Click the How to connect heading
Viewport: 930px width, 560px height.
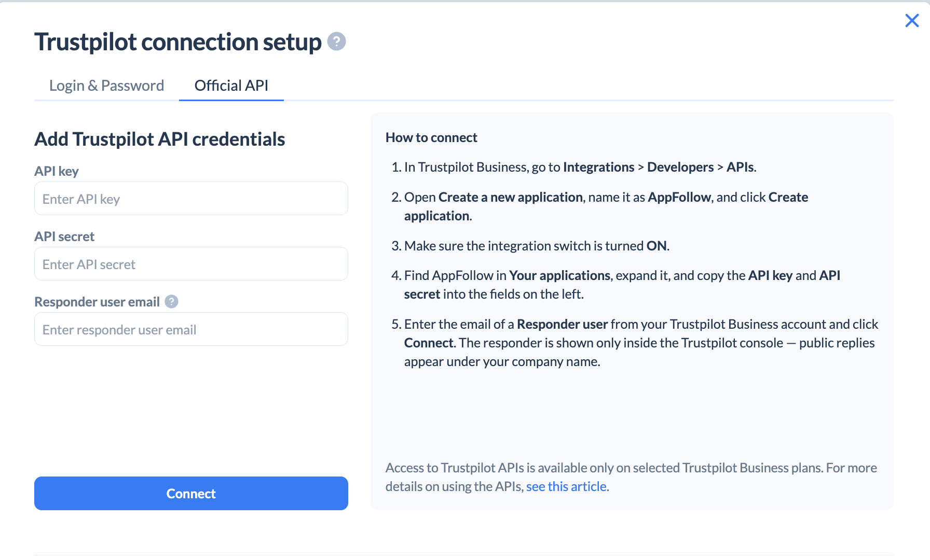[x=431, y=137]
